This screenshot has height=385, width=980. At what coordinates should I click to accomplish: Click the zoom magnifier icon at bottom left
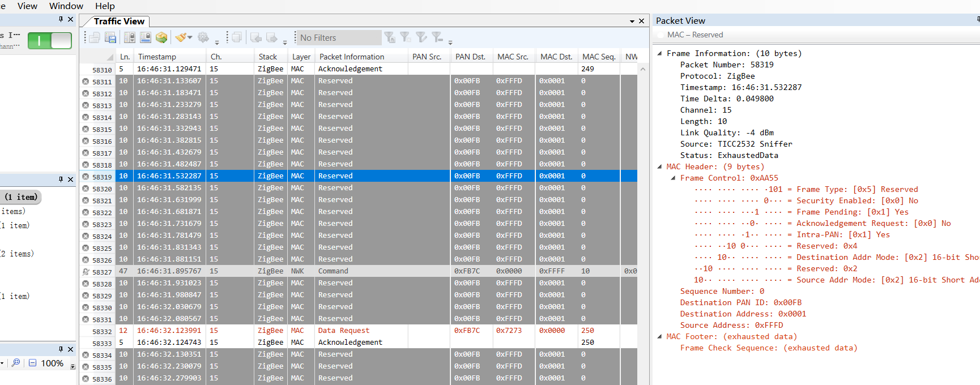16,363
